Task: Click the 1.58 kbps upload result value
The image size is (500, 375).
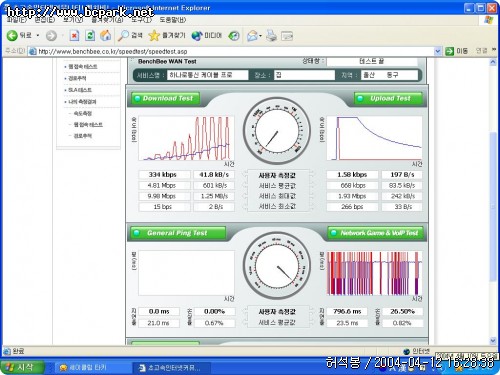Action: pyautogui.click(x=352, y=175)
